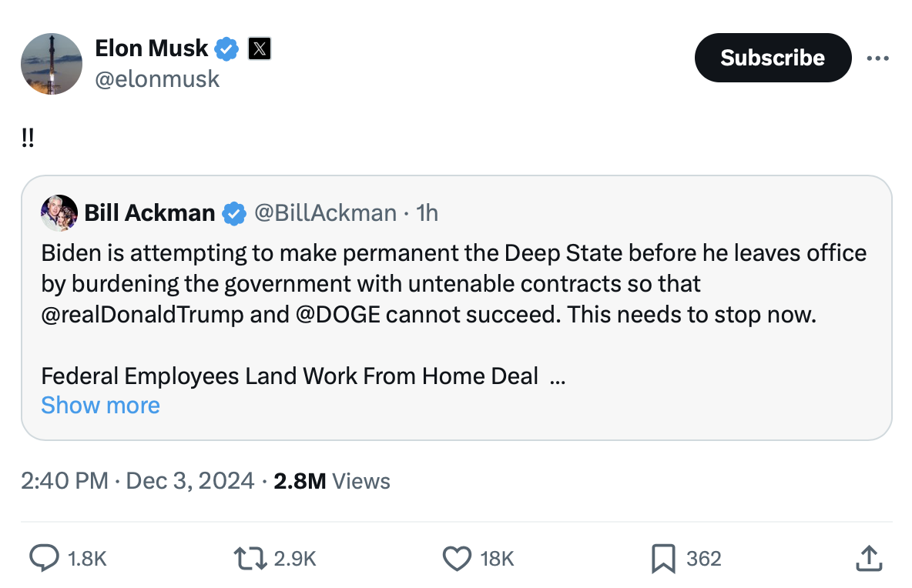Image resolution: width=912 pixels, height=588 pixels.
Task: Open the @elonmusk handle link
Action: (x=157, y=79)
